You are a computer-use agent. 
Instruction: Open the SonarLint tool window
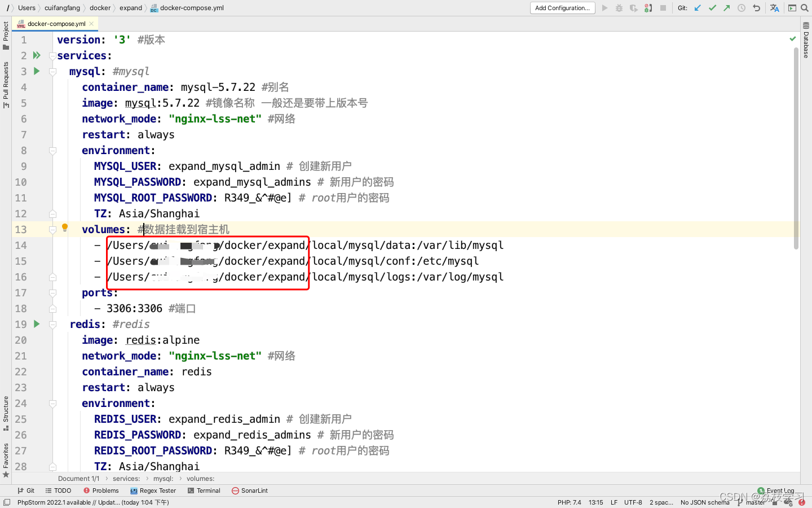click(x=249, y=491)
